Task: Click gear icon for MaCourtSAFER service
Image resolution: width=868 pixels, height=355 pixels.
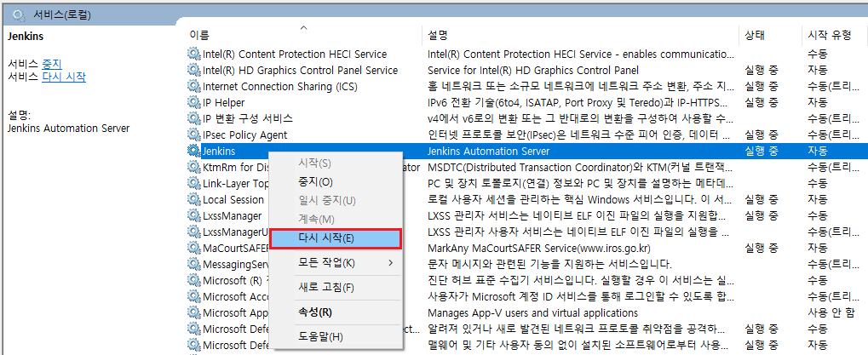Action: (193, 248)
